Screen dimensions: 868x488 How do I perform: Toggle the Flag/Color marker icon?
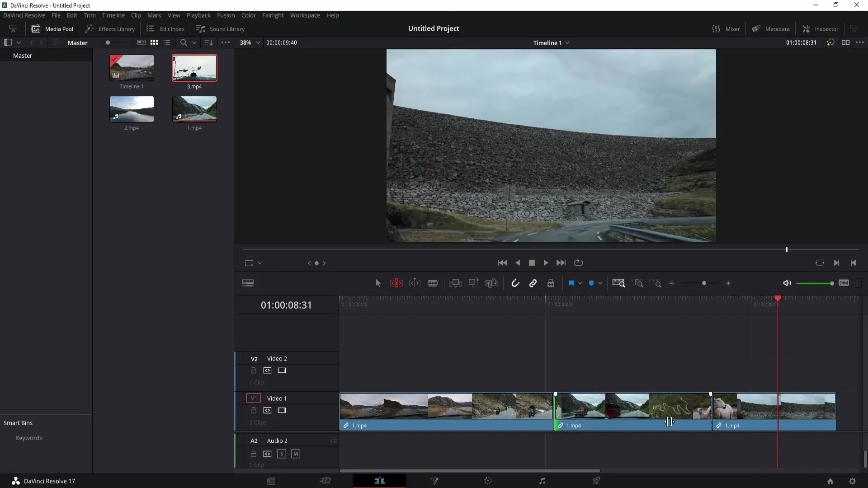[x=571, y=283]
